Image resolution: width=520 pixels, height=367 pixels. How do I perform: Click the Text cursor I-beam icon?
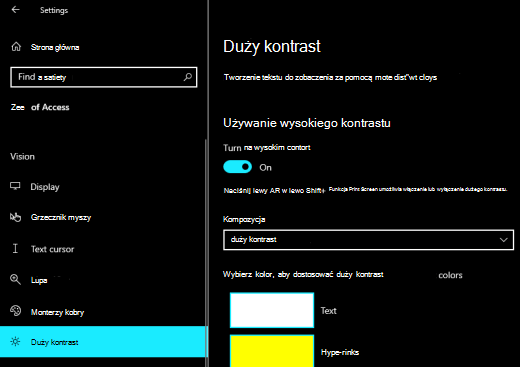click(15, 248)
